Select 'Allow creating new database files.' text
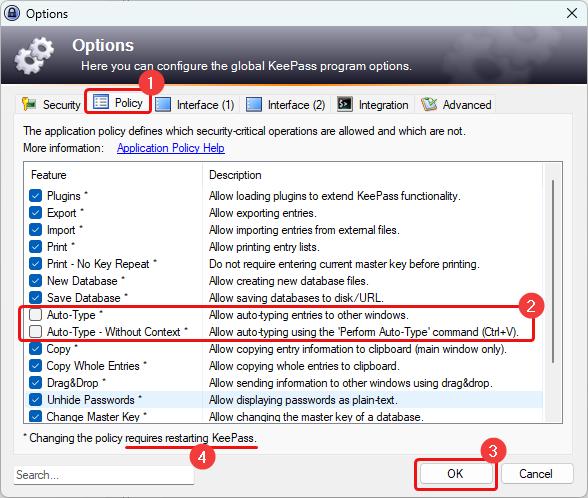The height and width of the screenshot is (498, 588). (289, 281)
